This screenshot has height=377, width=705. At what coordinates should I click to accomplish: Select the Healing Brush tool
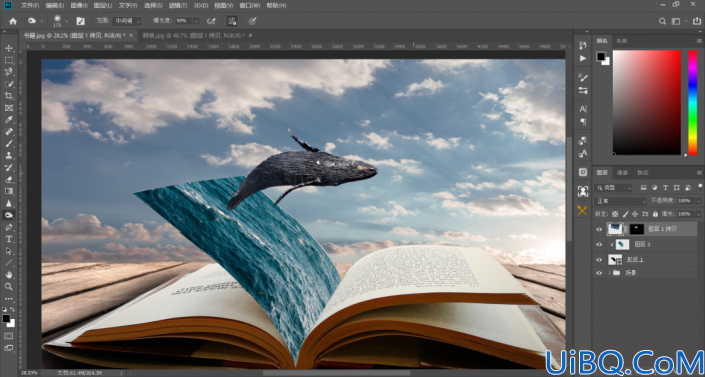tap(9, 132)
